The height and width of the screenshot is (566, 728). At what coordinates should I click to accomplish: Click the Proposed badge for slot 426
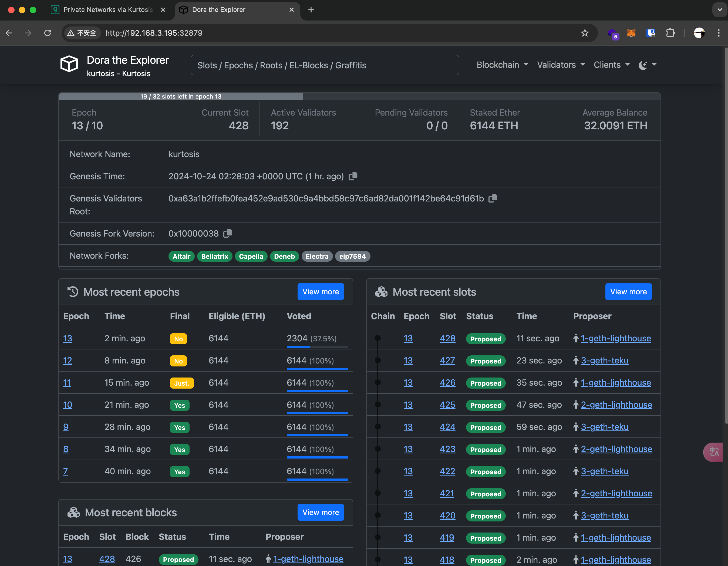point(486,383)
